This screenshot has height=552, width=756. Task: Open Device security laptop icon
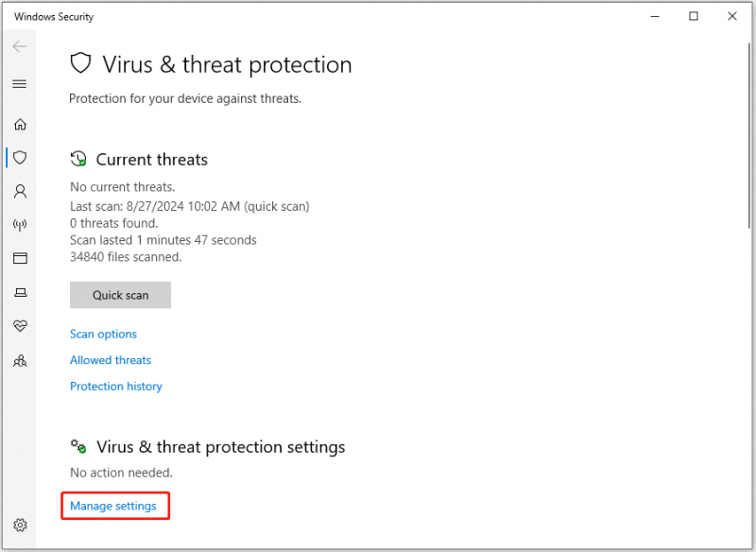pyautogui.click(x=20, y=292)
